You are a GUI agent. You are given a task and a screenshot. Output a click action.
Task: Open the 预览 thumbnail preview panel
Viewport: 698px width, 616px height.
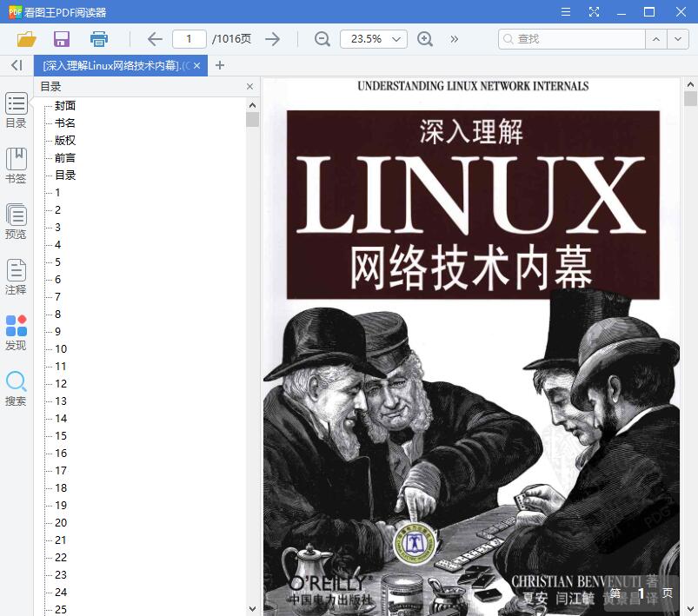point(16,222)
